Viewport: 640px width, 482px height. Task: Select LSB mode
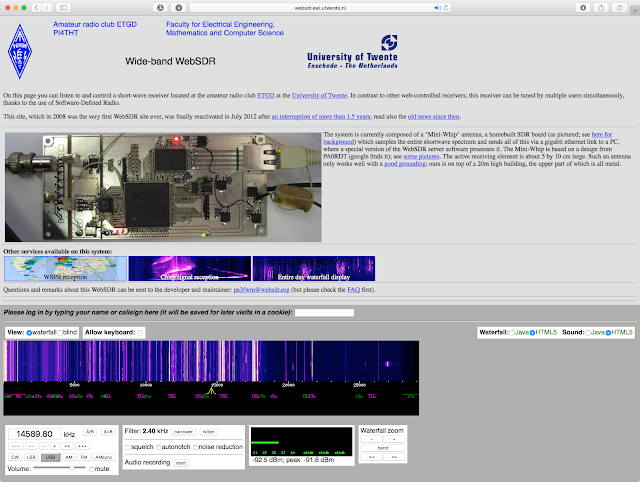[x=31, y=458]
